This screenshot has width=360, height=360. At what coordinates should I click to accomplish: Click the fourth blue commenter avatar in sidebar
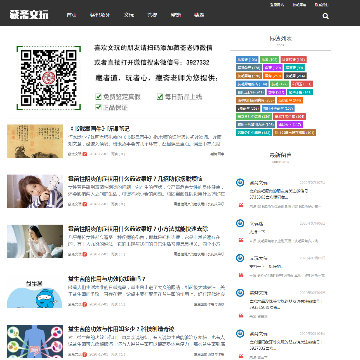coord(240,293)
